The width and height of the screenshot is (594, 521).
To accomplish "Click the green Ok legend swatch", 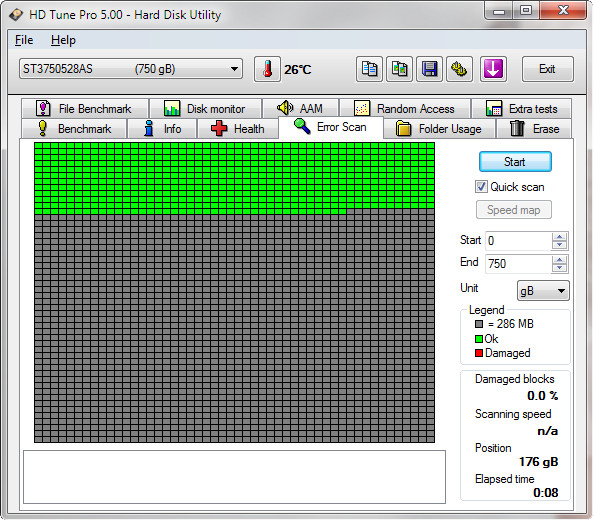I will (x=479, y=339).
